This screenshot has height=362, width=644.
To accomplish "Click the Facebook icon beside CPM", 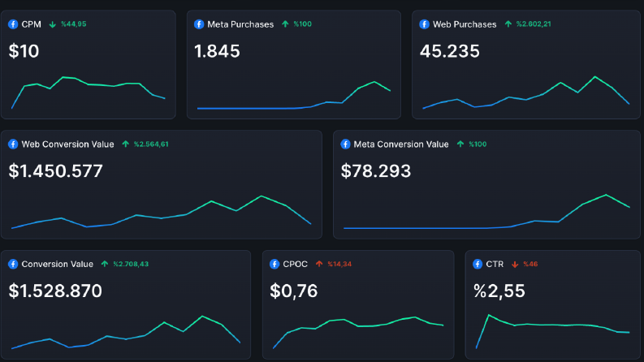I will (x=13, y=24).
